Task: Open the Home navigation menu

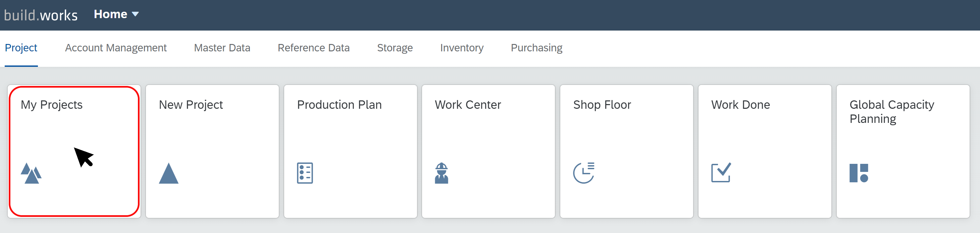Action: click(x=116, y=14)
